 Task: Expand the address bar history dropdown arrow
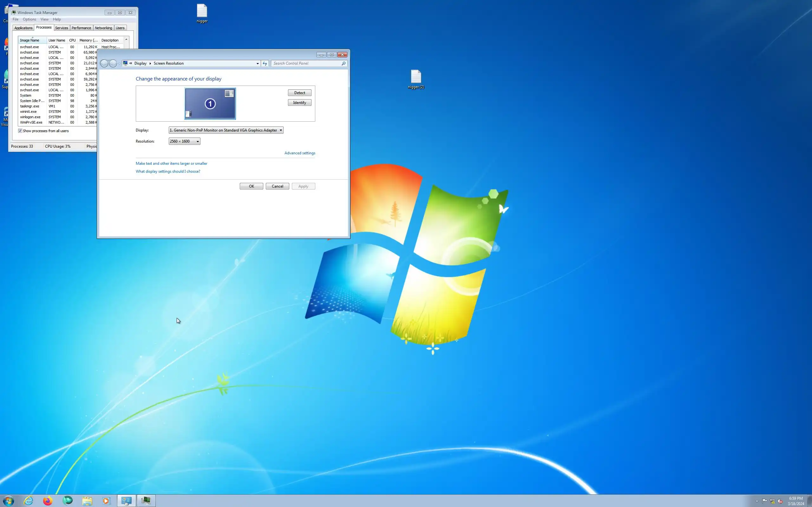(258, 63)
